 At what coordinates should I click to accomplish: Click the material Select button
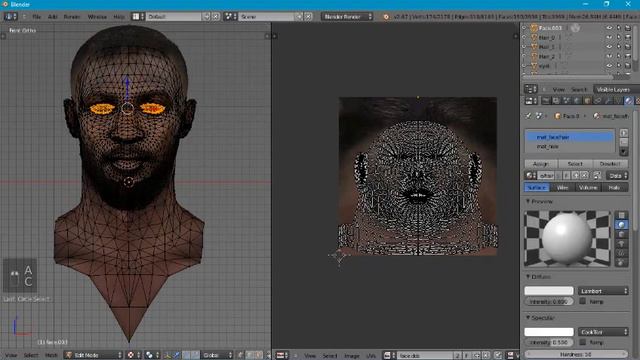(575, 164)
